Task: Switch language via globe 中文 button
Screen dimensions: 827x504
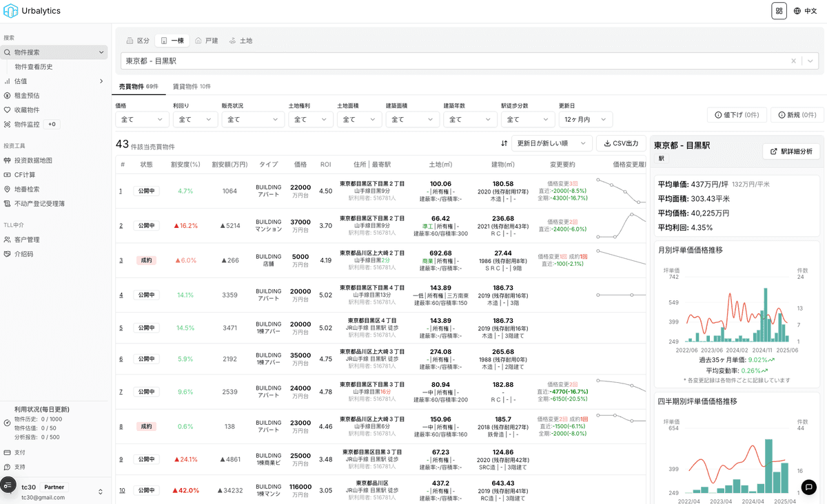Action: pos(805,11)
